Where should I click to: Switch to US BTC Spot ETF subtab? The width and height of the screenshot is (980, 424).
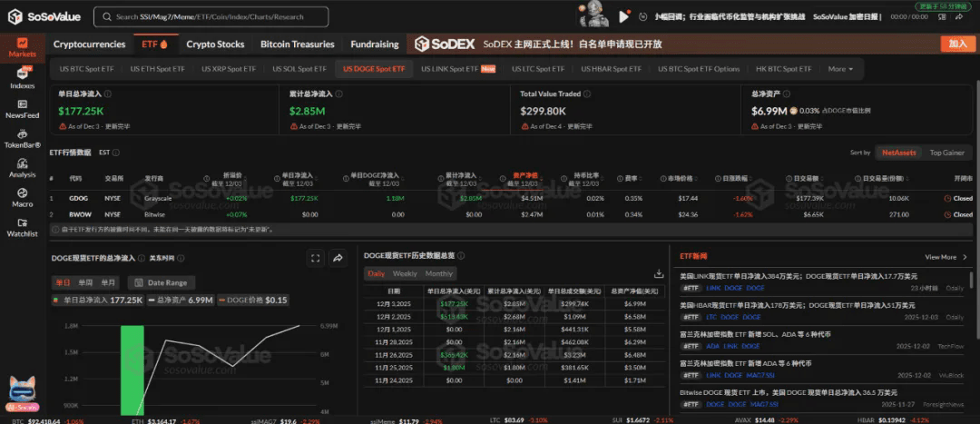86,69
